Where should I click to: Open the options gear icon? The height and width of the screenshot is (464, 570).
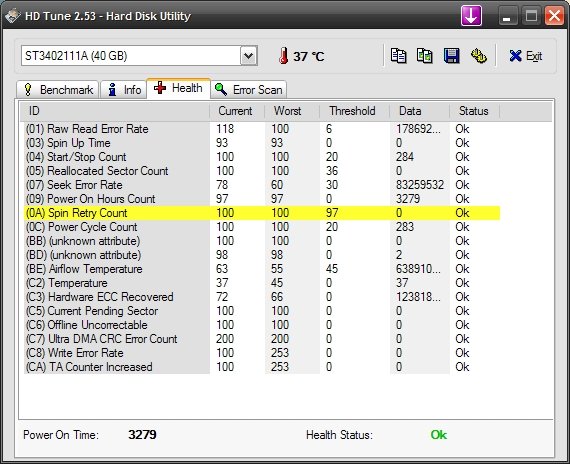coord(478,56)
